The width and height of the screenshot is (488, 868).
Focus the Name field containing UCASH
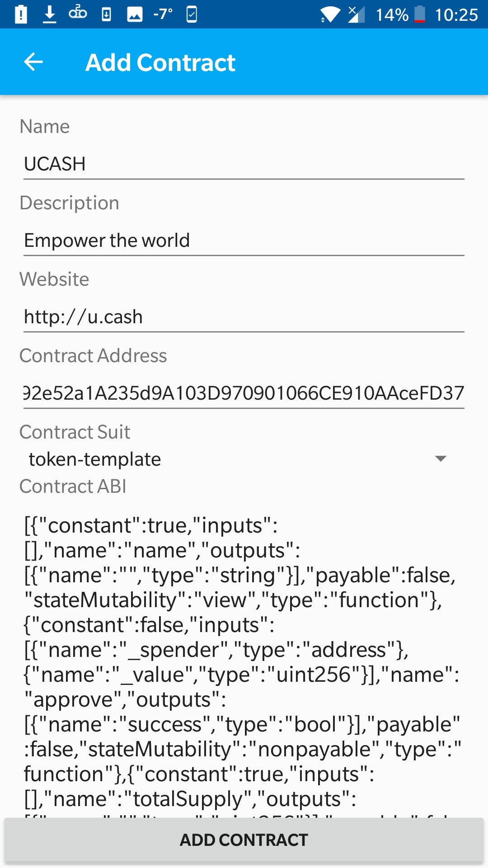pos(244,164)
